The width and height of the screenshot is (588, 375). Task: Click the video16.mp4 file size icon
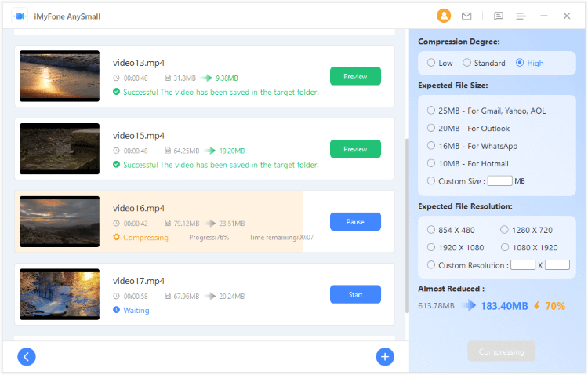(168, 224)
